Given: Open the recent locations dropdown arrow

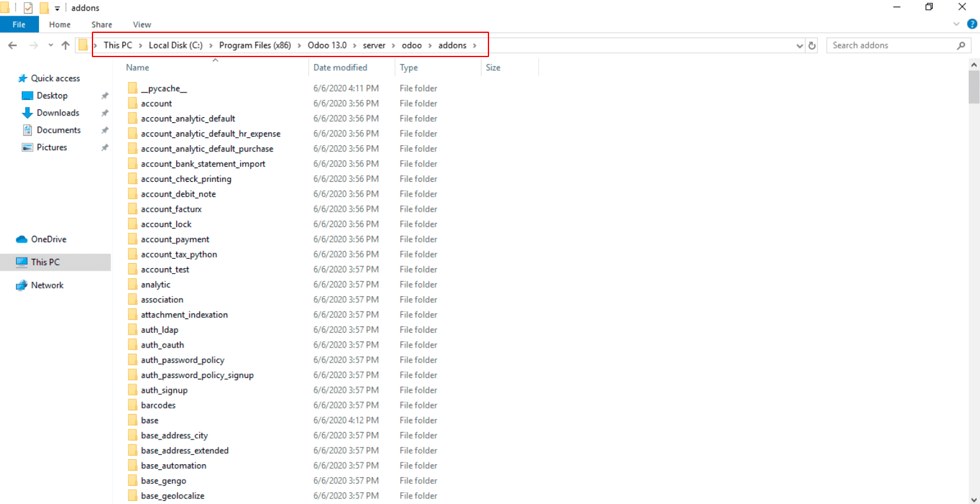Looking at the screenshot, I should [50, 45].
